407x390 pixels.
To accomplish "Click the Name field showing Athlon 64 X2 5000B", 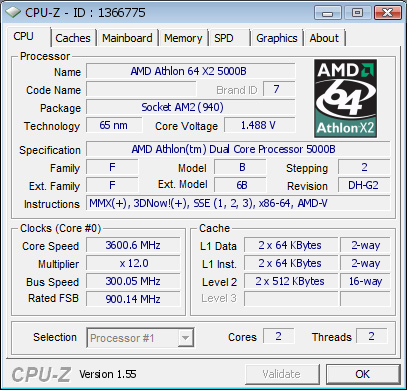I will click(191, 71).
